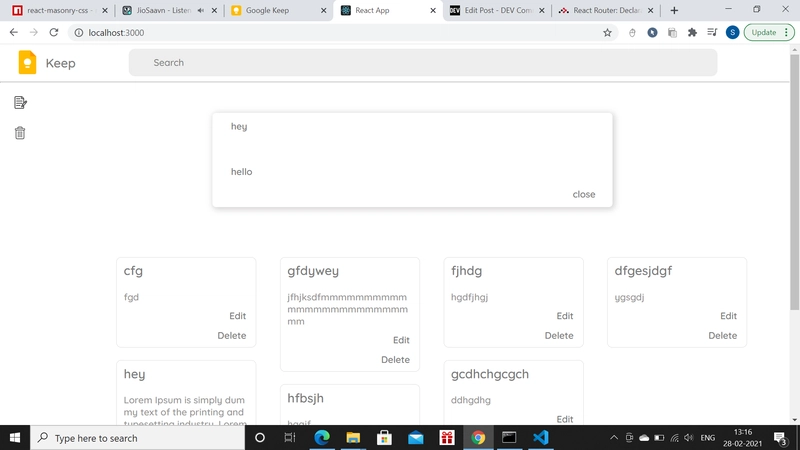The width and height of the screenshot is (800, 450).
Task: Click the 'cfg' note title
Action: (x=133, y=271)
